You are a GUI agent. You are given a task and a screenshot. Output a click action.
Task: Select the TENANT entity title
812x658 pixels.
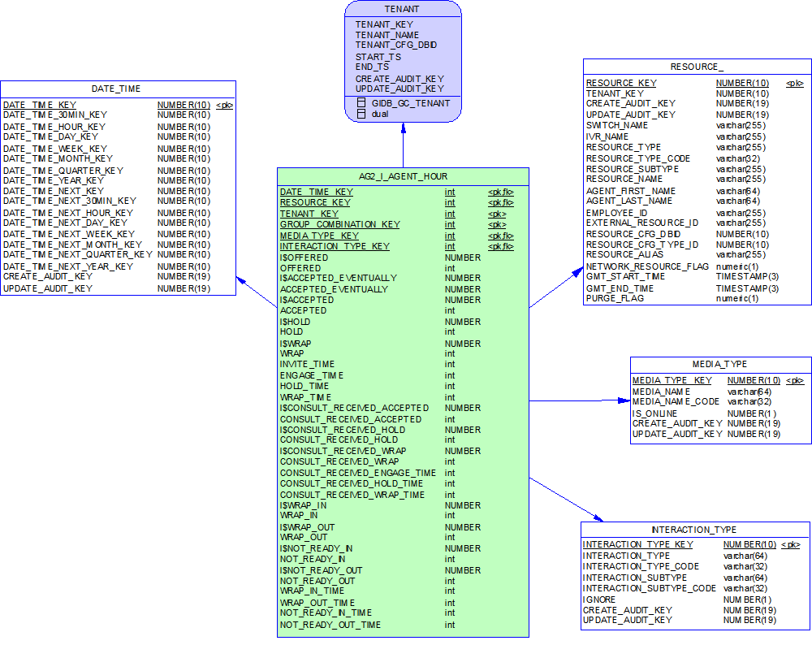(x=403, y=9)
